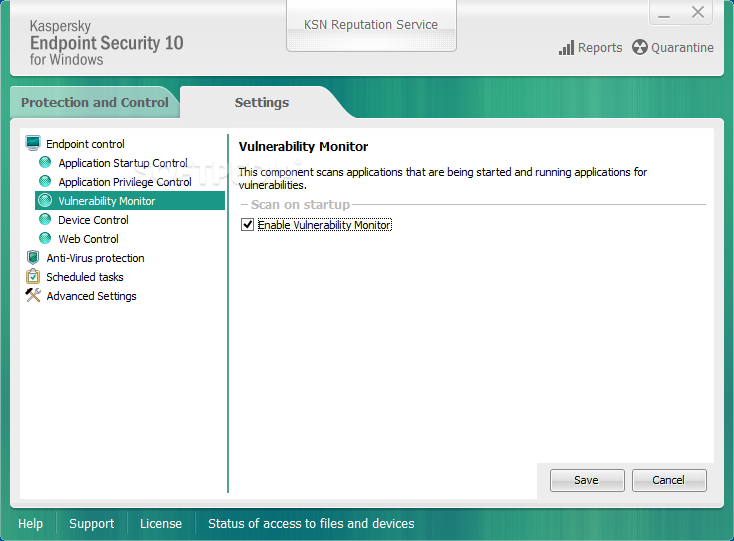This screenshot has height=541, width=734.
Task: Click the Application Privilege Control globe icon
Action: 45,182
